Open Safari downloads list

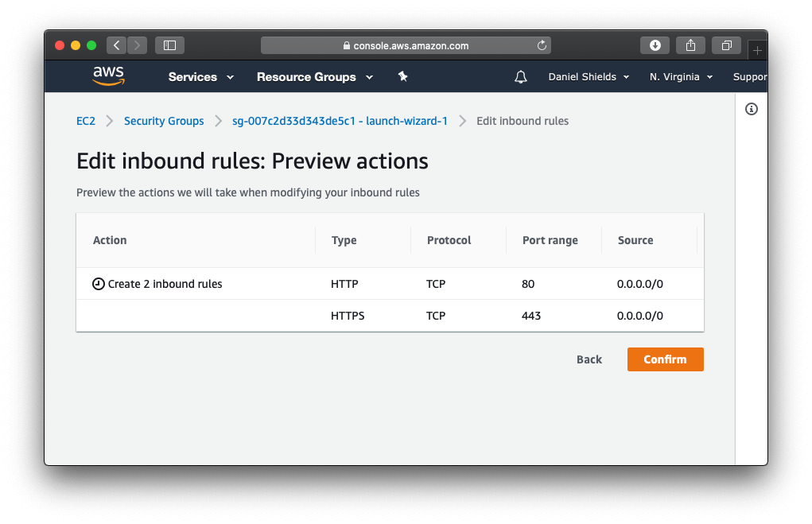click(x=655, y=45)
